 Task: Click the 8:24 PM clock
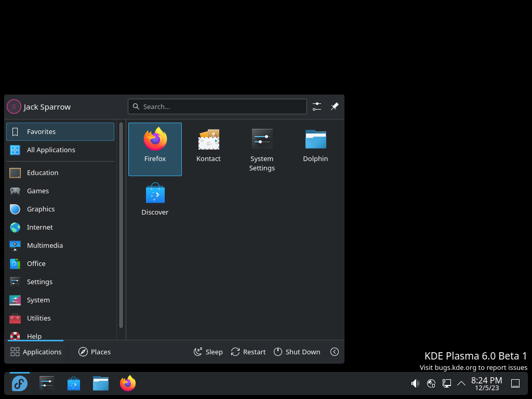click(486, 384)
